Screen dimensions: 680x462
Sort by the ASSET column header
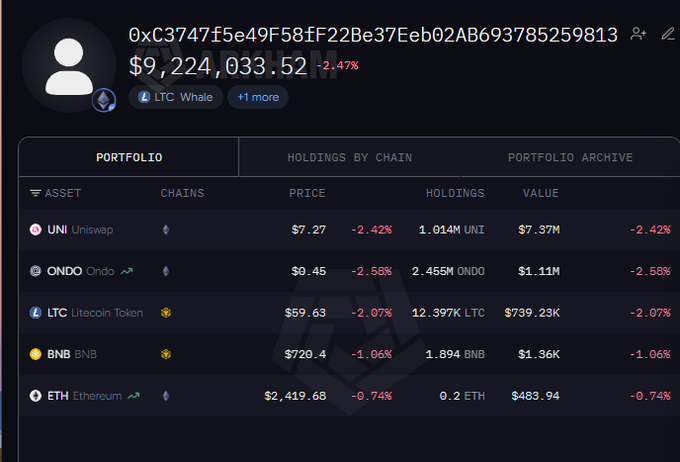(63, 193)
